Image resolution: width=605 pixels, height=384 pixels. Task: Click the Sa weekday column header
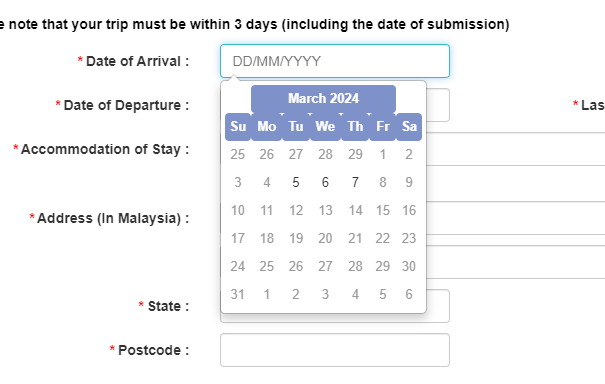(x=409, y=127)
